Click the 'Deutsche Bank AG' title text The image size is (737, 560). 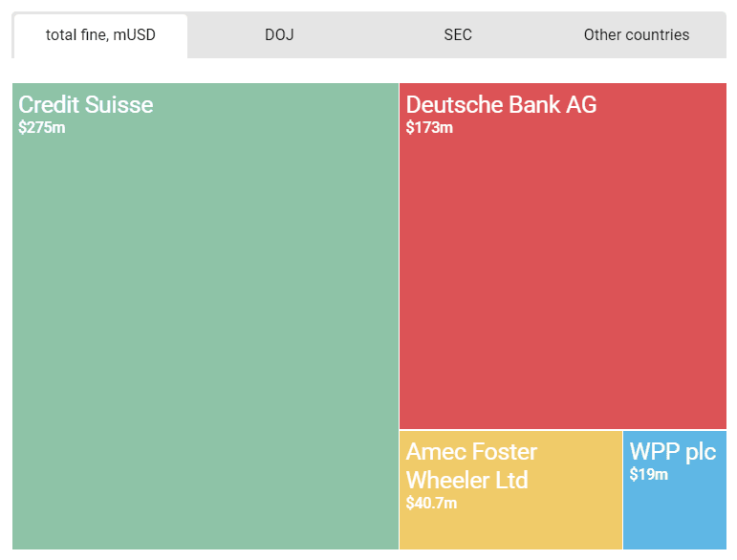pyautogui.click(x=501, y=105)
